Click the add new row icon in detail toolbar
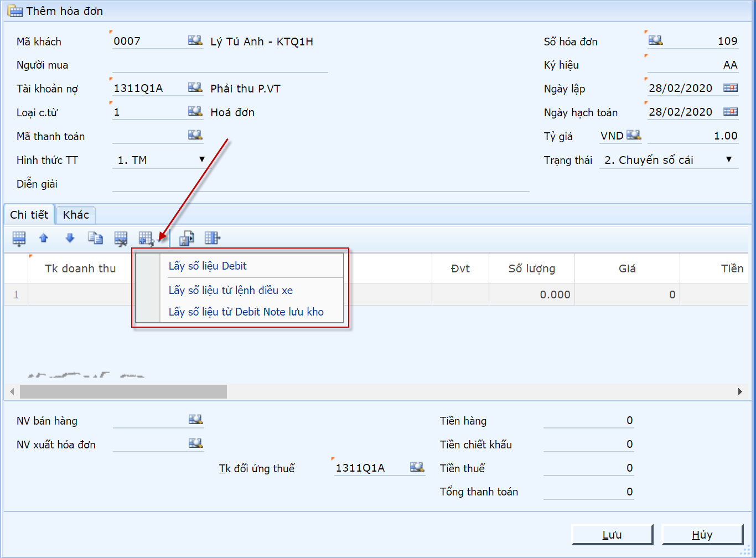 19,238
